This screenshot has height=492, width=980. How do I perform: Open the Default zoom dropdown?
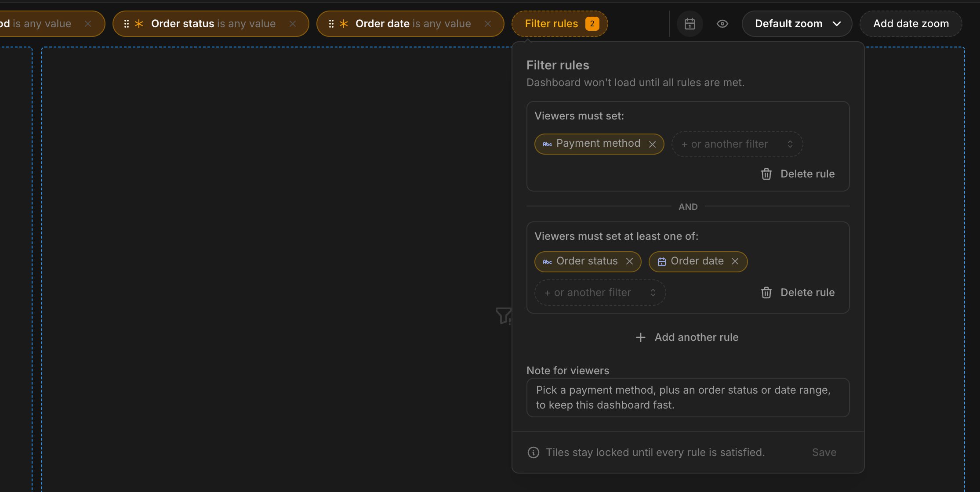[797, 24]
